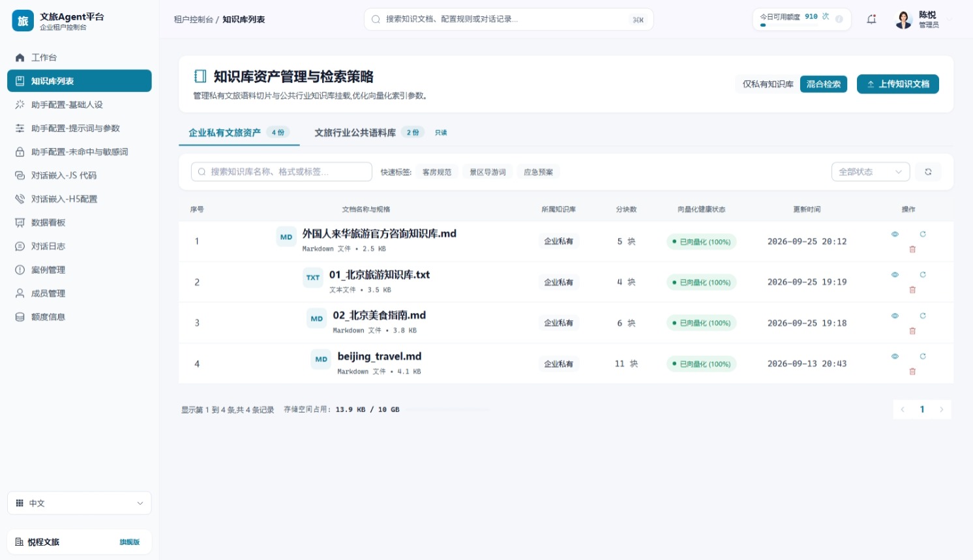View 01_北京旅游知识库.txt using its eye icon
The height and width of the screenshot is (560, 973).
click(895, 274)
